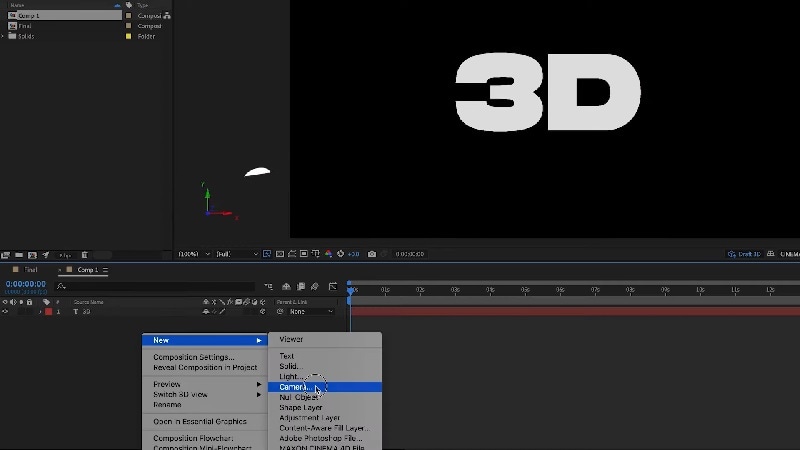Create a new Camera layer

click(324, 387)
